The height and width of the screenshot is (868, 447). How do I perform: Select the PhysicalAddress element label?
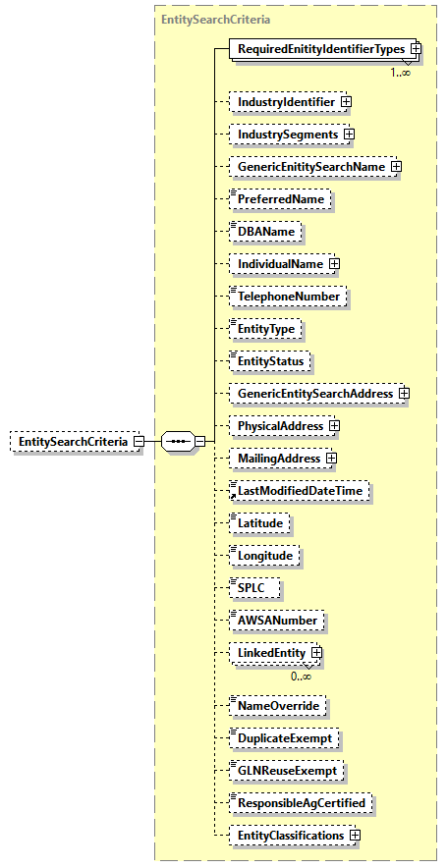tap(280, 426)
